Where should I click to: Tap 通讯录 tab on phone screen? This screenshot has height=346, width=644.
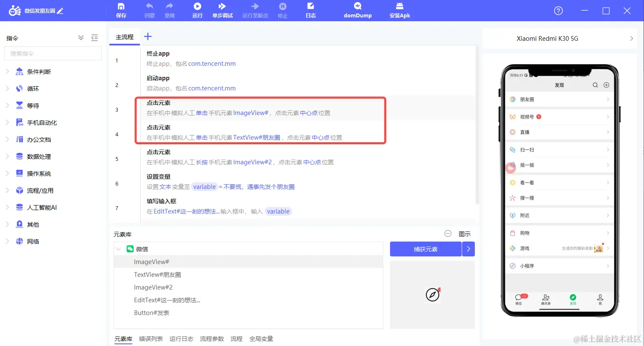coord(546,299)
